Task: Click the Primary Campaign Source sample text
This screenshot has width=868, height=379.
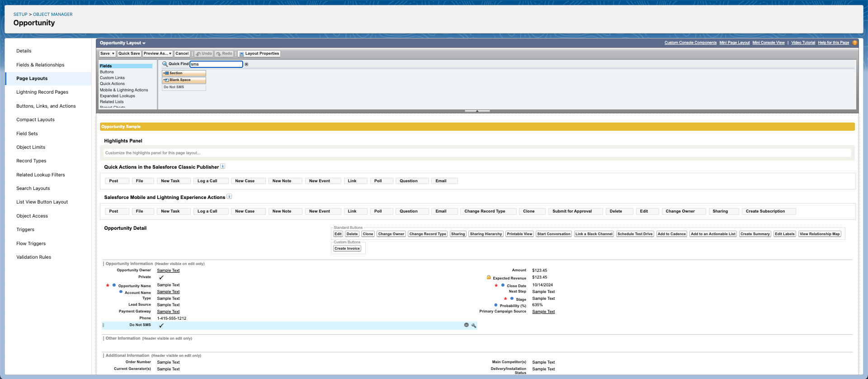Action: pos(543,312)
